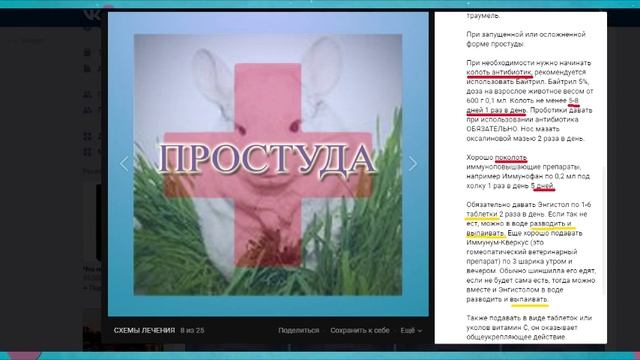
Task: Expand the Ещё dropdown menu
Action: click(x=411, y=330)
